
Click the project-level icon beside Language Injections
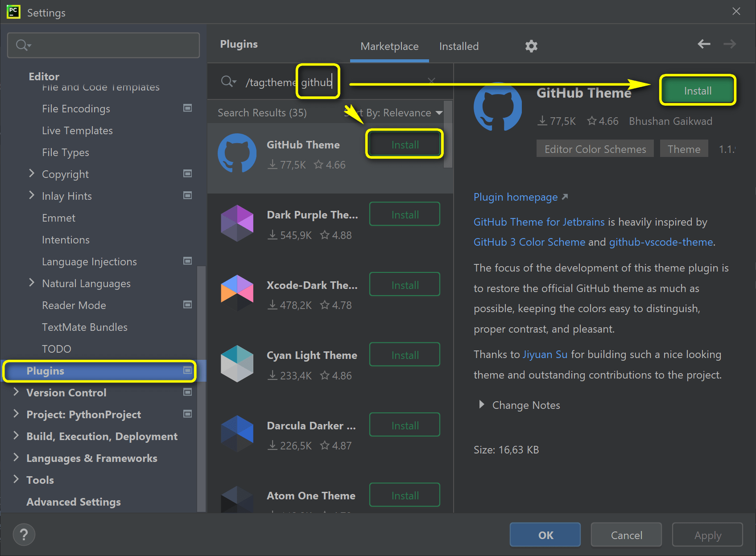[x=188, y=261]
